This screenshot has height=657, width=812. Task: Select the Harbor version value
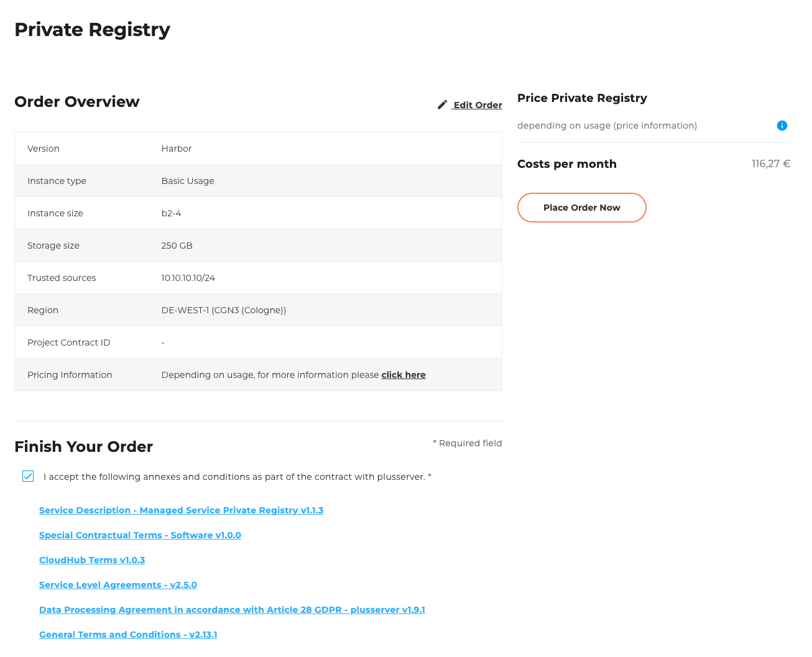176,149
